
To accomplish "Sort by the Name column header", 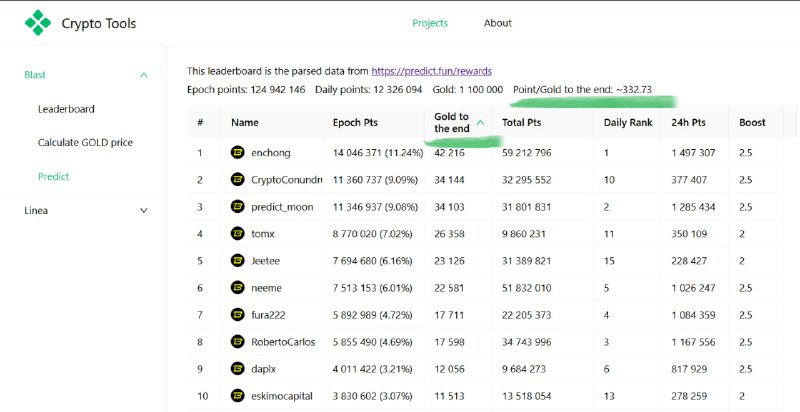I will [245, 122].
